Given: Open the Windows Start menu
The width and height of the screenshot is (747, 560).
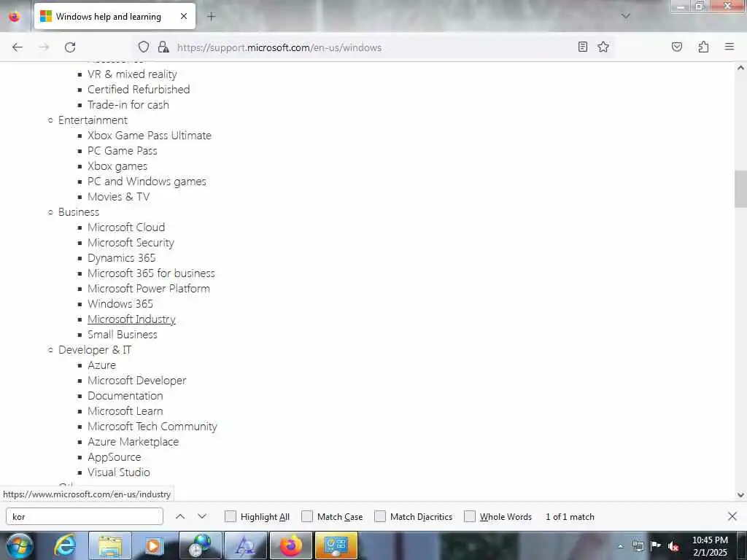Looking at the screenshot, I should pos(19,545).
